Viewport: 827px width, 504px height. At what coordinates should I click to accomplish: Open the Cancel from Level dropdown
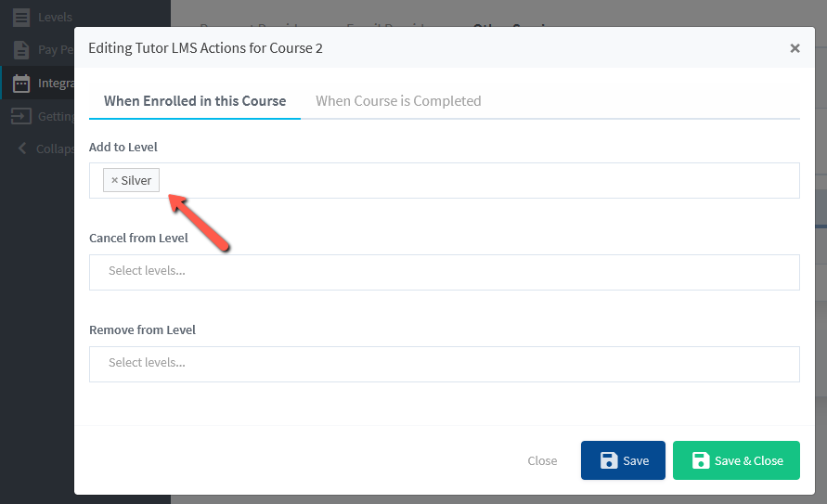click(x=444, y=272)
